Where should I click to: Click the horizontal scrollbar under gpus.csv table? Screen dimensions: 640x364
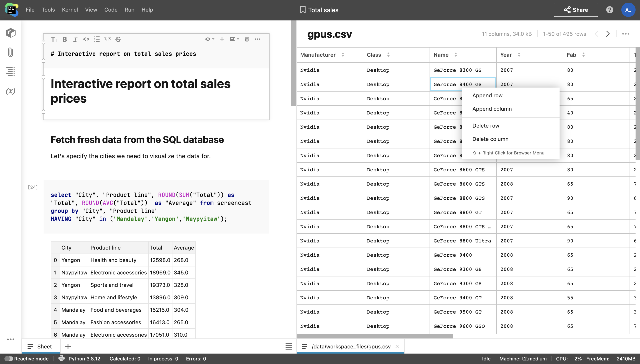point(375,336)
